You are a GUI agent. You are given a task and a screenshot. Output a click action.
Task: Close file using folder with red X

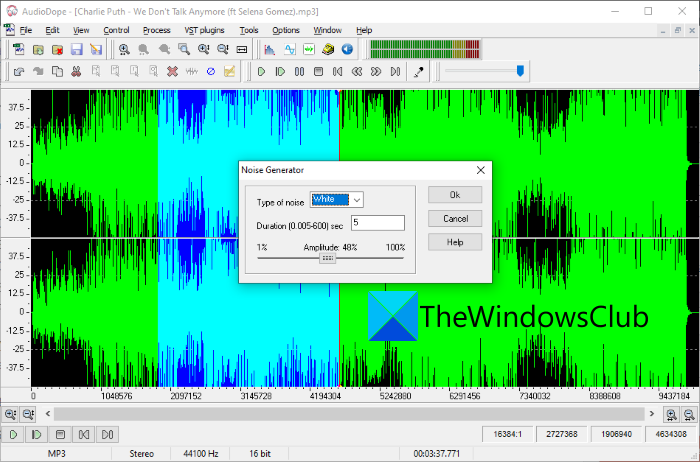coord(58,49)
